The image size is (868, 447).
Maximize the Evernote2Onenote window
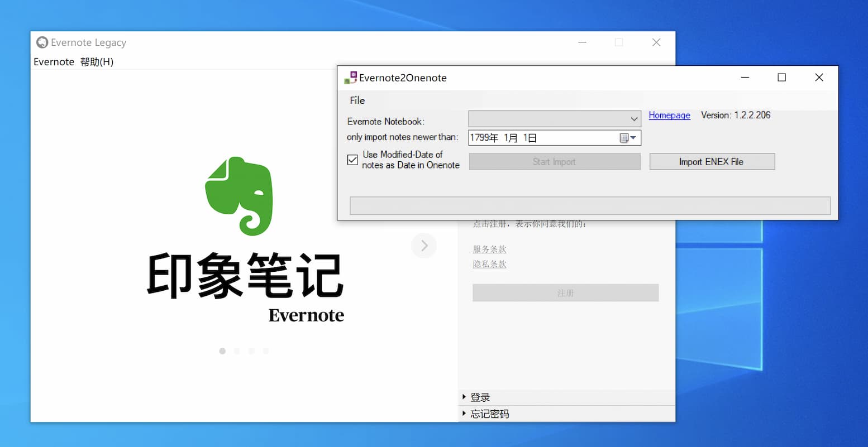[x=782, y=78]
